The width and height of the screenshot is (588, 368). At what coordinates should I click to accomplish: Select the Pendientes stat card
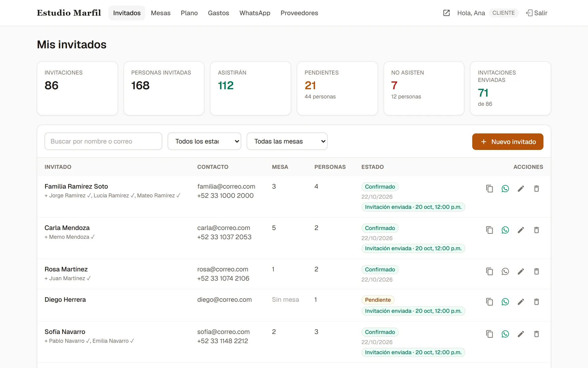pos(337,88)
